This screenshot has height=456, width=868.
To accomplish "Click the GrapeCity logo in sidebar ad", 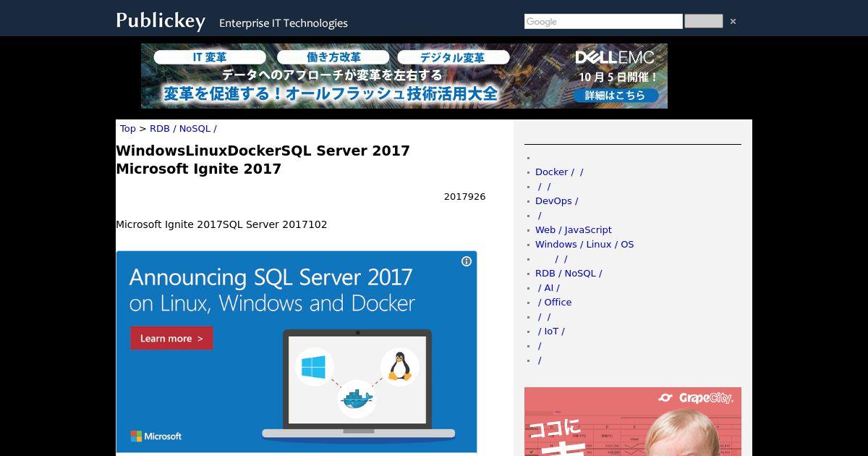I will point(696,398).
